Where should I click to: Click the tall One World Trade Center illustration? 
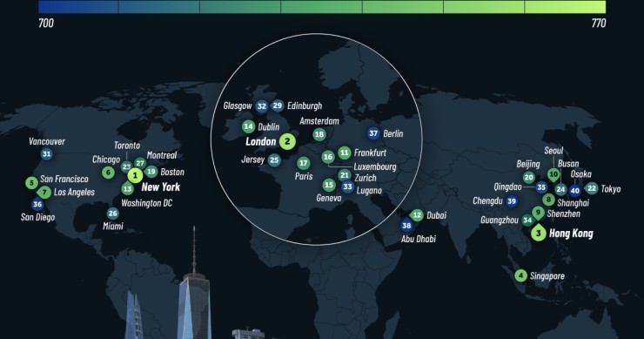194,284
